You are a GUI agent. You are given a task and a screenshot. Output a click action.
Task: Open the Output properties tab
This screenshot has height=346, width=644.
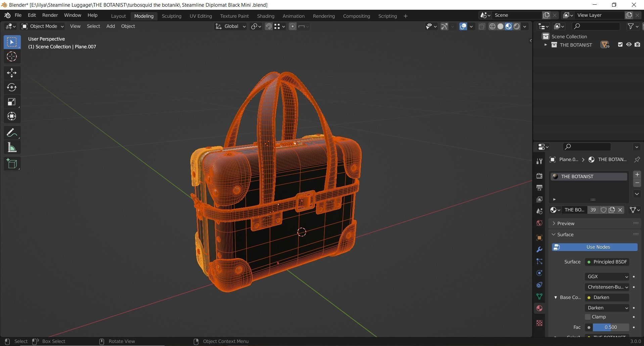tap(539, 188)
